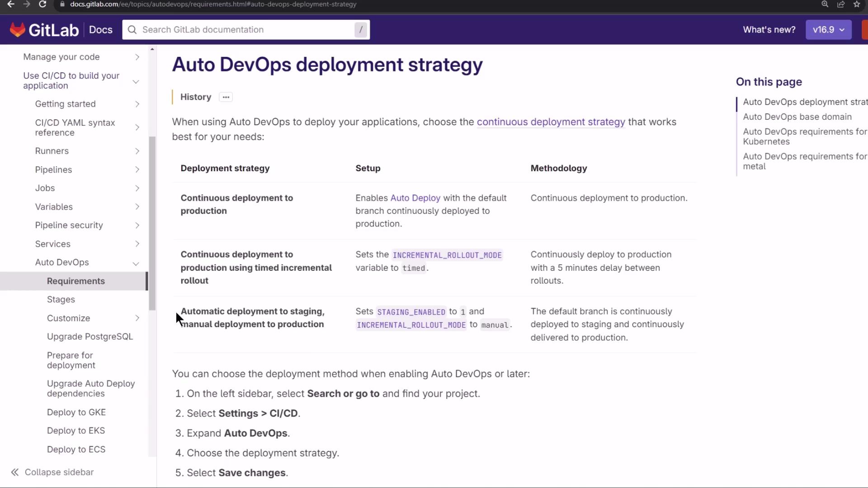This screenshot has width=868, height=488.
Task: Expand the Pipelines sidebar section
Action: [137, 170]
